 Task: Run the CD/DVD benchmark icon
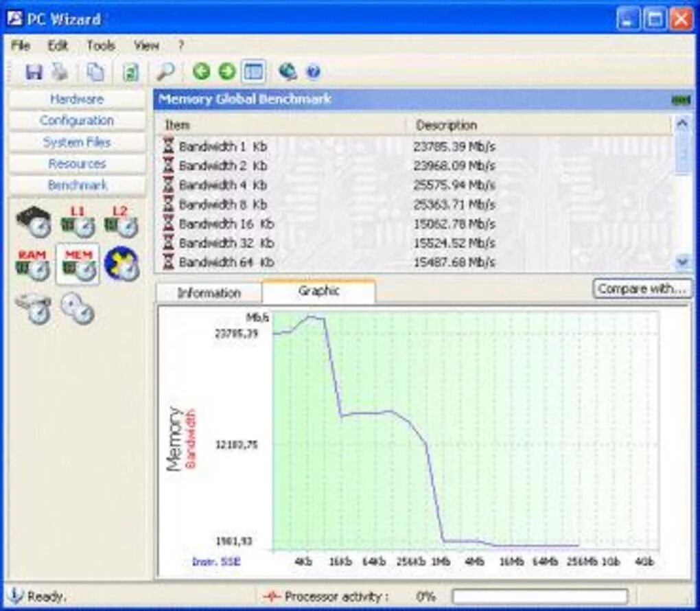pyautogui.click(x=78, y=308)
